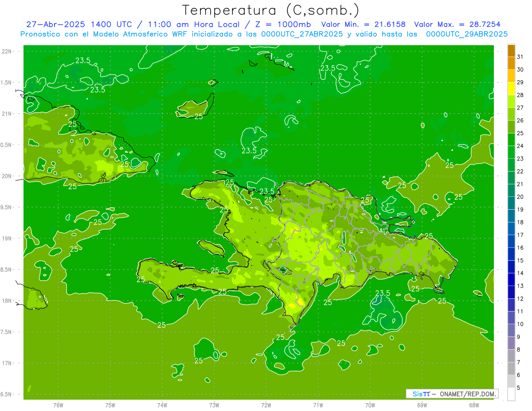Click the lime swatch between 27 and 28
Image resolution: width=532 pixels, height=411 pixels.
[x=511, y=101]
